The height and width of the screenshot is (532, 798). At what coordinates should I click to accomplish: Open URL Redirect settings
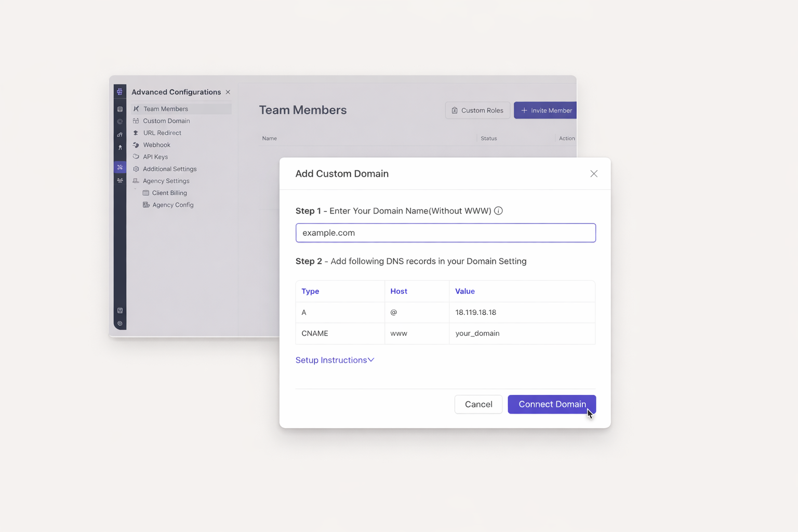click(x=162, y=133)
